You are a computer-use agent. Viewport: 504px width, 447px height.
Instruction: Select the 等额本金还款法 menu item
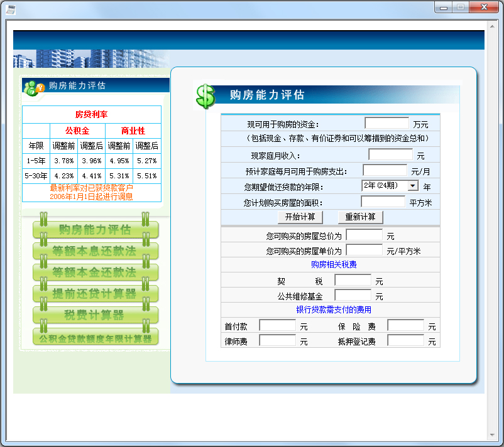click(95, 272)
